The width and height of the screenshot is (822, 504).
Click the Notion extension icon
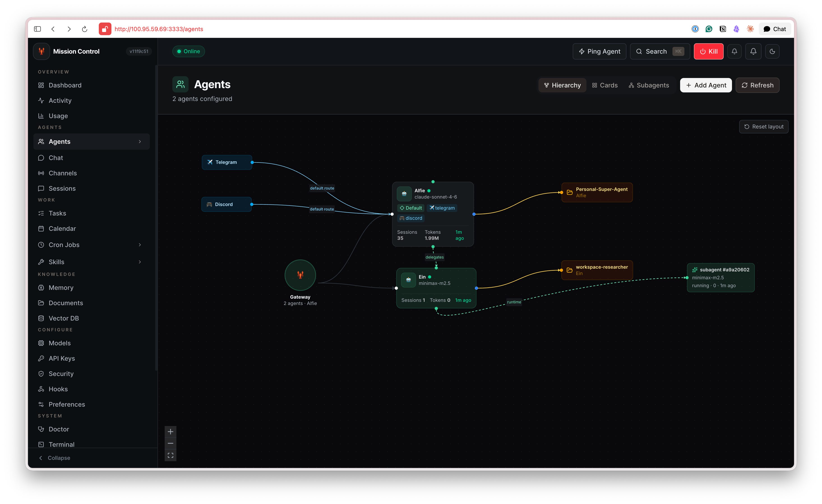723,29
